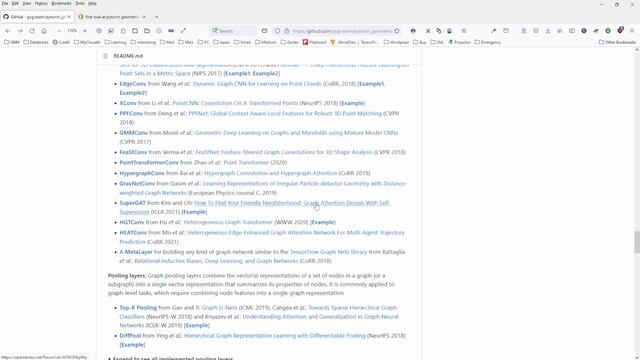This screenshot has width=640, height=360.
Task: Reload the current page
Action: pos(32,31)
